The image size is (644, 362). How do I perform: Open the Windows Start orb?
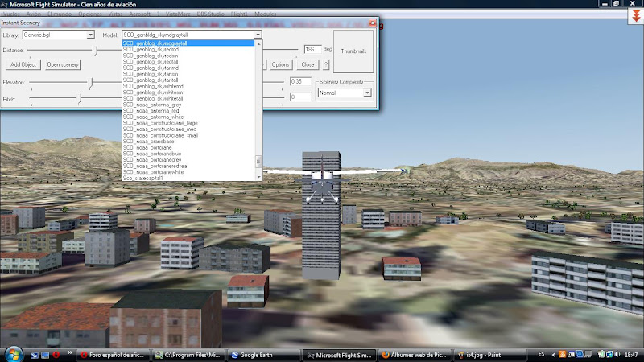click(x=13, y=355)
